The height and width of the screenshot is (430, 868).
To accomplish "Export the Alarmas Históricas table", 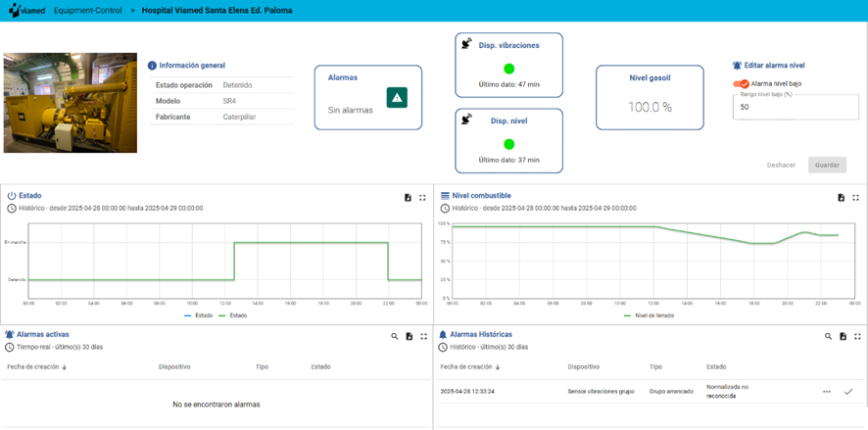I will pos(844,336).
